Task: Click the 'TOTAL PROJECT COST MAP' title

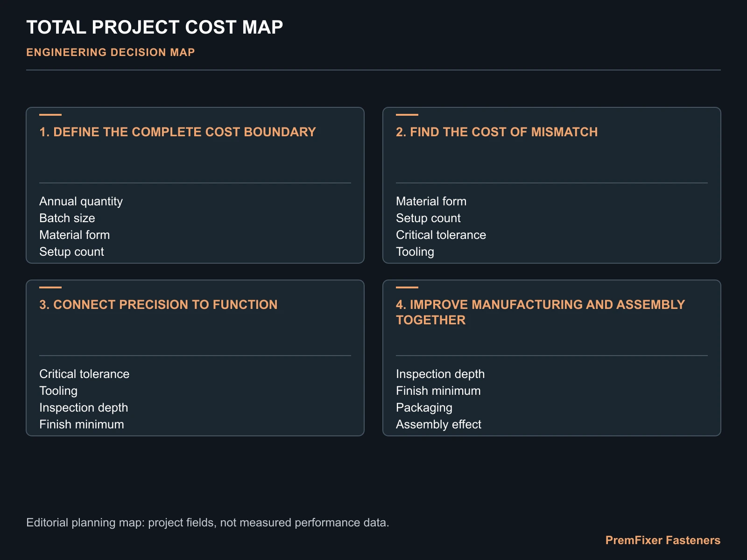Action: [155, 27]
